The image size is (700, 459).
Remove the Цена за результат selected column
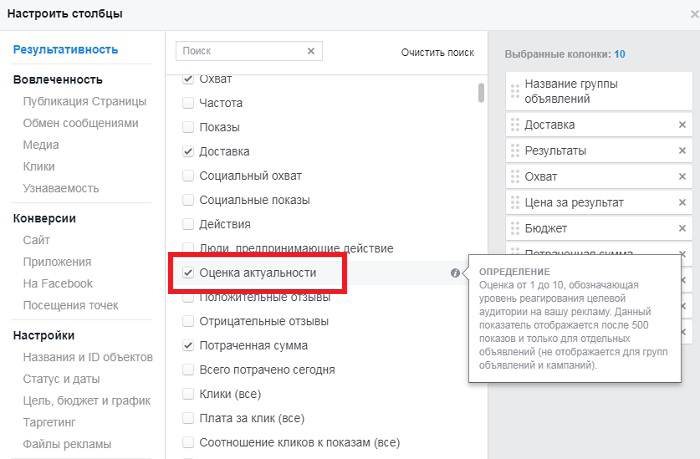tap(682, 202)
